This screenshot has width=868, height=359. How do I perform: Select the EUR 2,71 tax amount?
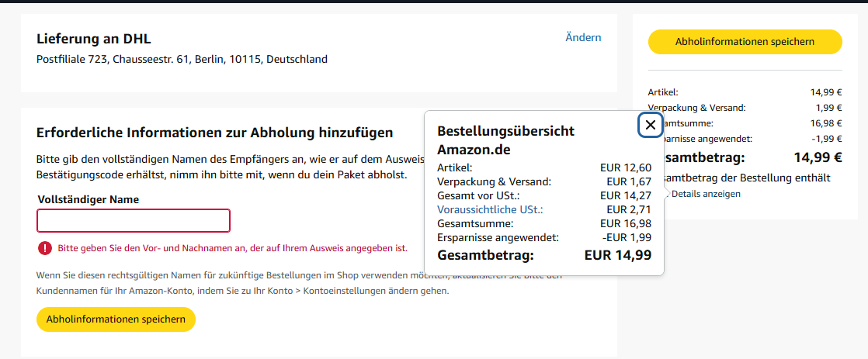pos(629,209)
